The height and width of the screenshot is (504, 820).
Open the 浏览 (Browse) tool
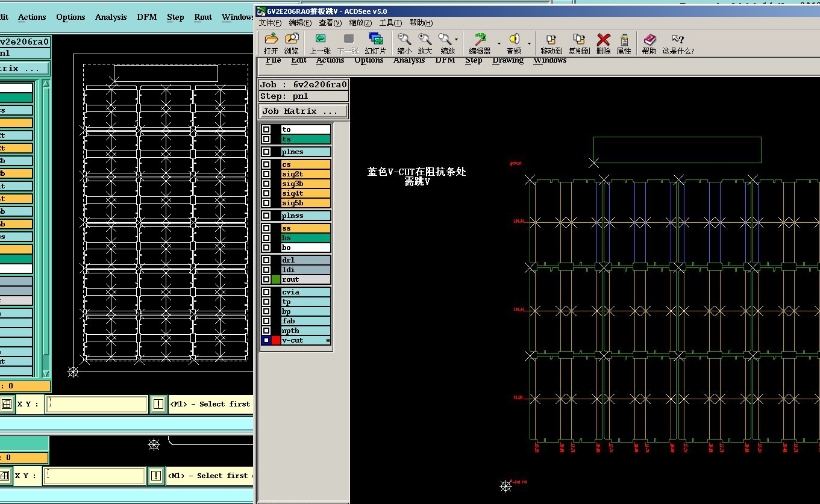pos(292,40)
